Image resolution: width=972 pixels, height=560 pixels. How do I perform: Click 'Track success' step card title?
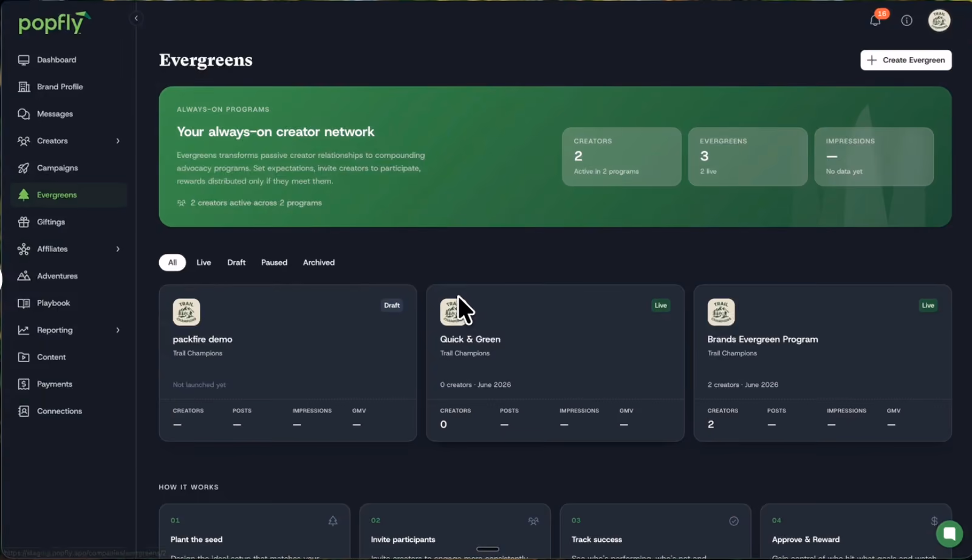click(x=597, y=539)
